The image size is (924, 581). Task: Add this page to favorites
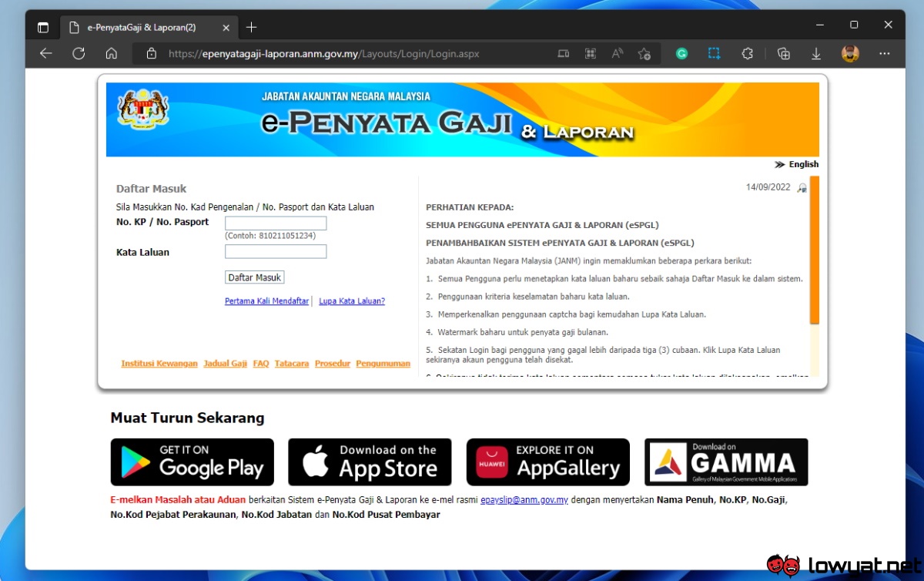coord(644,54)
